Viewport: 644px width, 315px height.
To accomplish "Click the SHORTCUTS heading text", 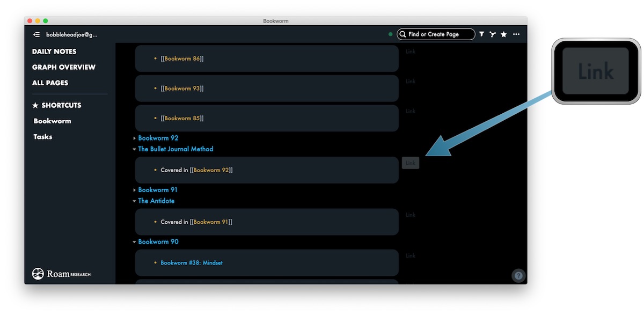I will tap(62, 105).
